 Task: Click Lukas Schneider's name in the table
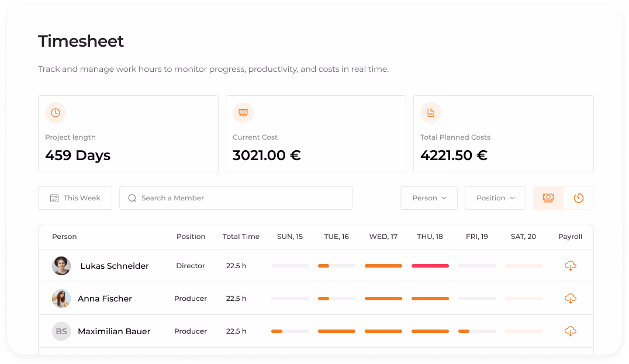coord(115,266)
